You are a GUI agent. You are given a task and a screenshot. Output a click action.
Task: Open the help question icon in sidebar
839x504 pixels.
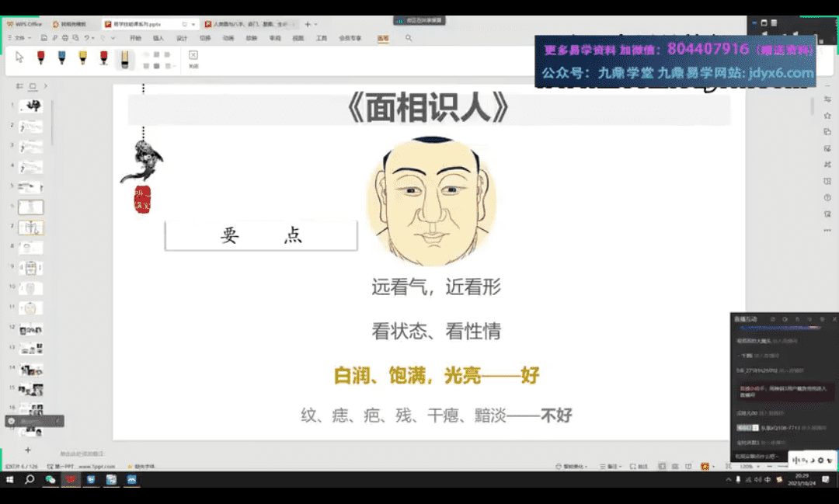click(827, 198)
